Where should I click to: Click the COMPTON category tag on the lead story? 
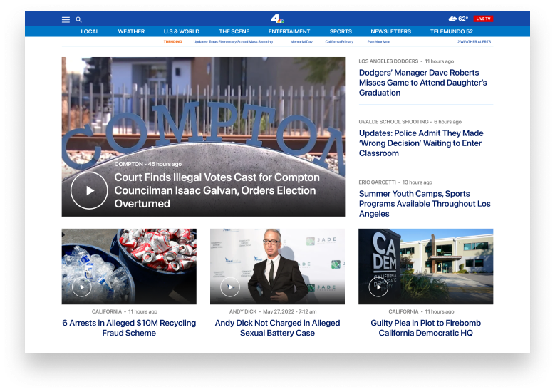[128, 164]
